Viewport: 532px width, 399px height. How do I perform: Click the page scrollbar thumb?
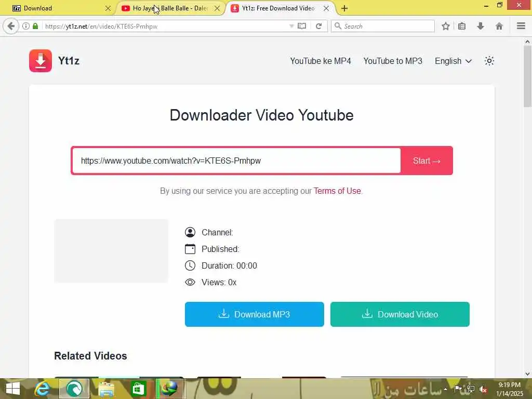pyautogui.click(x=527, y=76)
